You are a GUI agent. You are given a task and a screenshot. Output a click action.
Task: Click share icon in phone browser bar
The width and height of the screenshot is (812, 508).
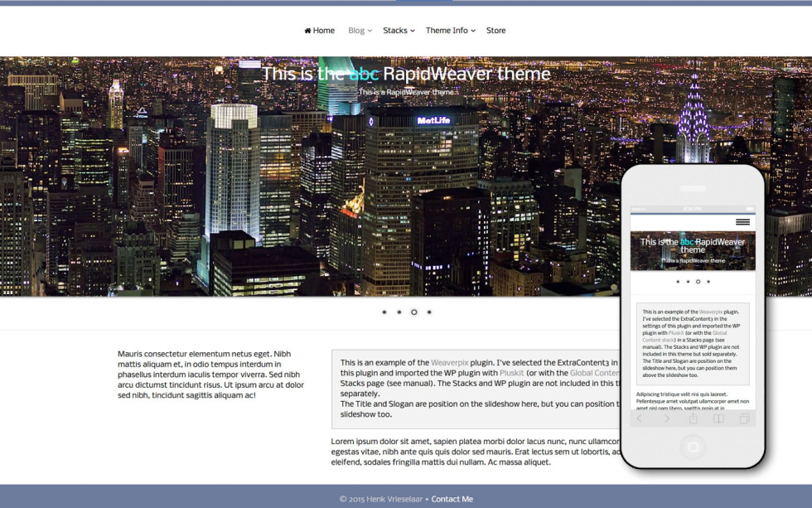(693, 418)
